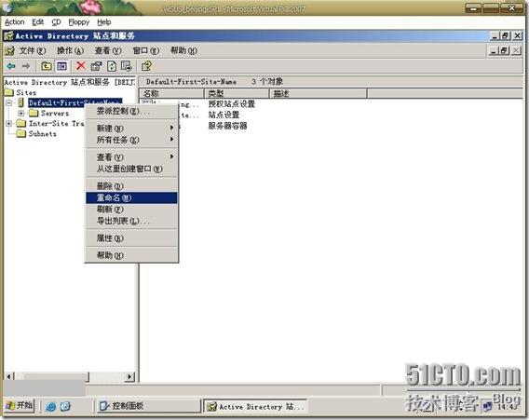This screenshot has width=529, height=420.
Task: Sort by the 类型 column header
Action: pyautogui.click(x=237, y=93)
